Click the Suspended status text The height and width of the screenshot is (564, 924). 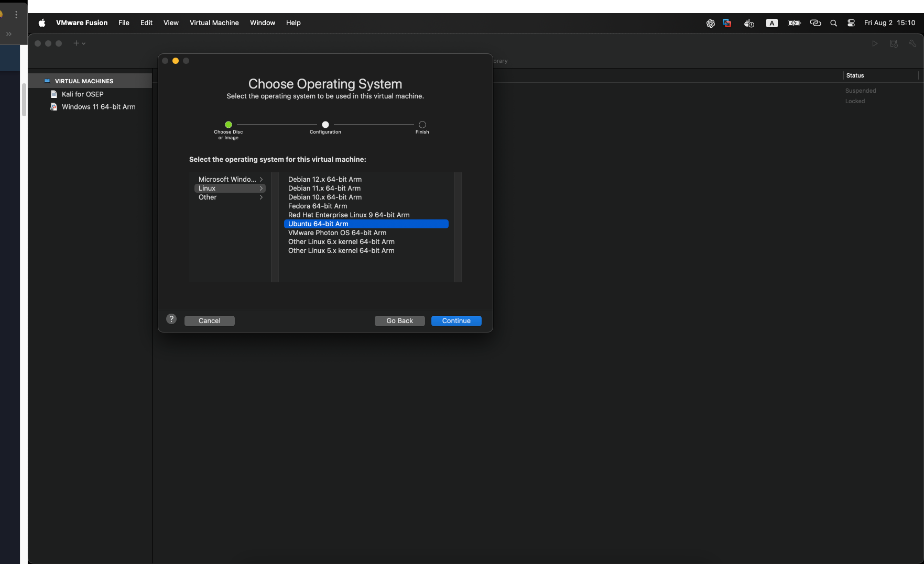(861, 91)
